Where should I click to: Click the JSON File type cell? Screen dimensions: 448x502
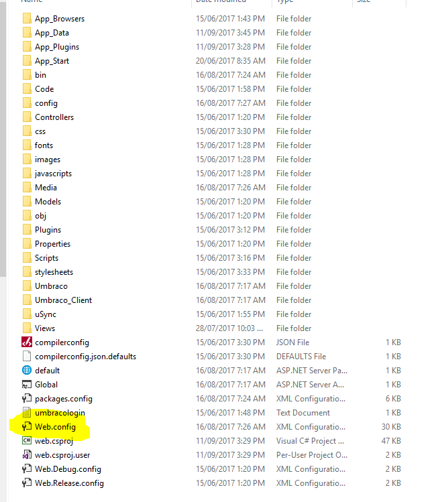293,342
